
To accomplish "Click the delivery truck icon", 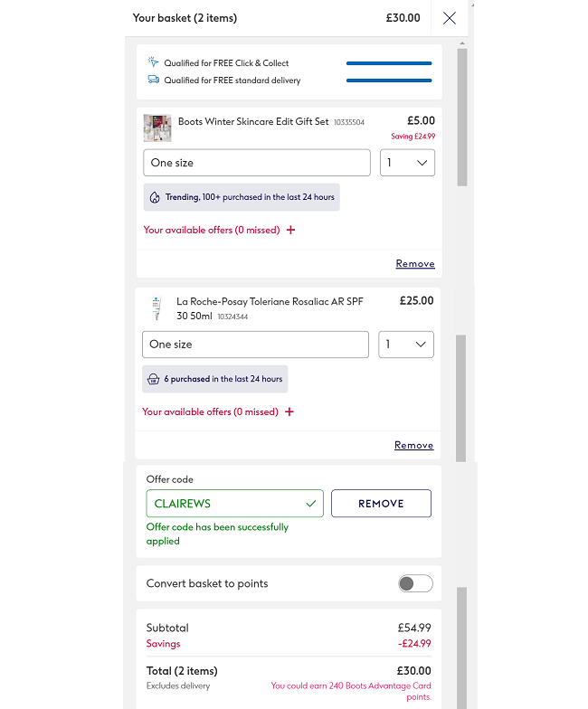I will click(x=154, y=80).
